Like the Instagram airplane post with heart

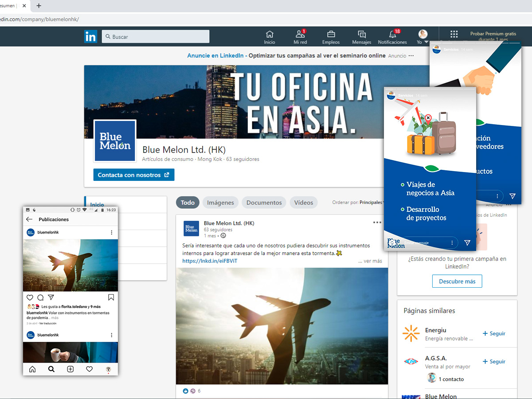[30, 297]
